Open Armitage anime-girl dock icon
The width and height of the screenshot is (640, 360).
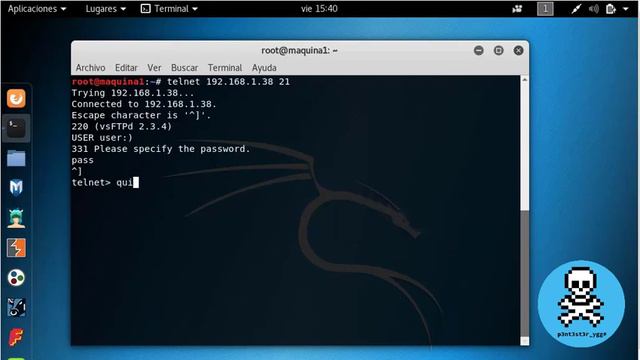pos(16,218)
